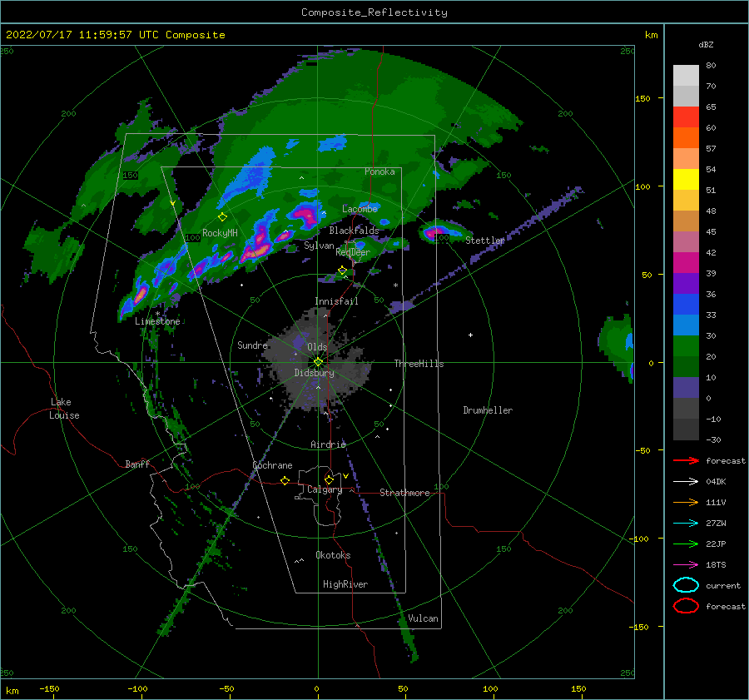This screenshot has width=749, height=700.
Task: Click the bright green 20-30 dBZ swatch
Action: coord(686,346)
